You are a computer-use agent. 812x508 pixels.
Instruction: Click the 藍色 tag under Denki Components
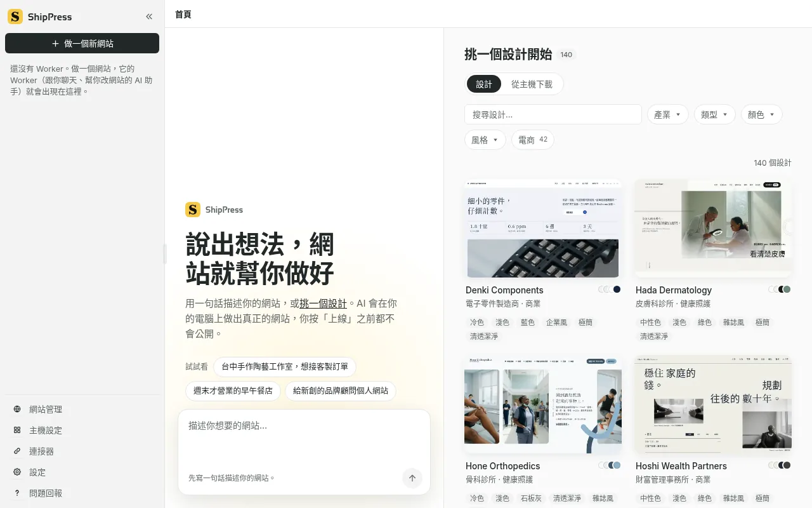tap(528, 323)
